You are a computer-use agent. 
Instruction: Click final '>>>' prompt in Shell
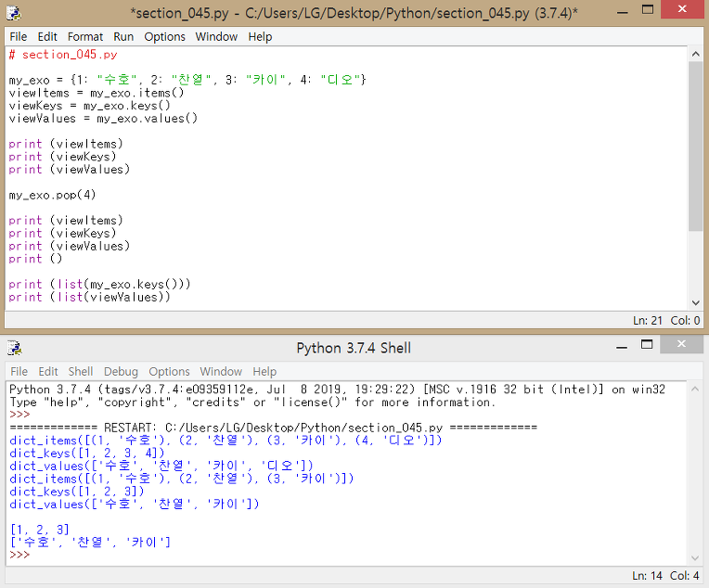pyautogui.click(x=19, y=555)
